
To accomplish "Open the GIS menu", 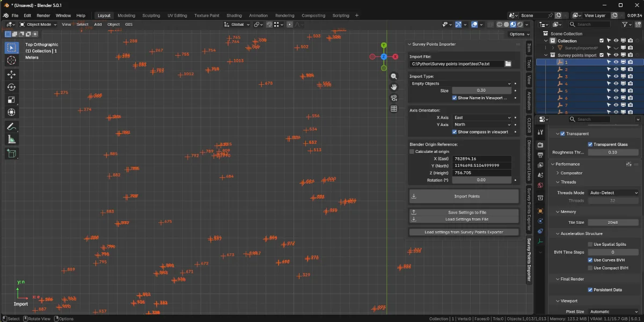I will 129,24.
